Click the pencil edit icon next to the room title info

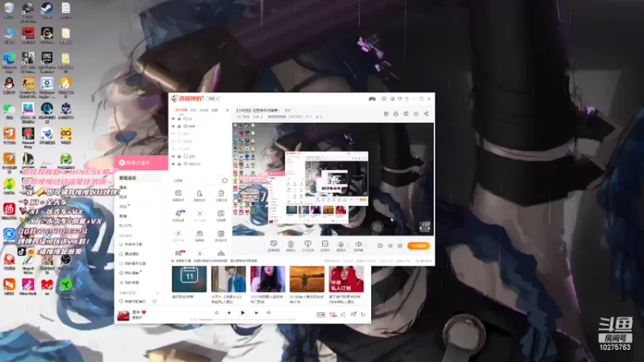tap(262, 117)
